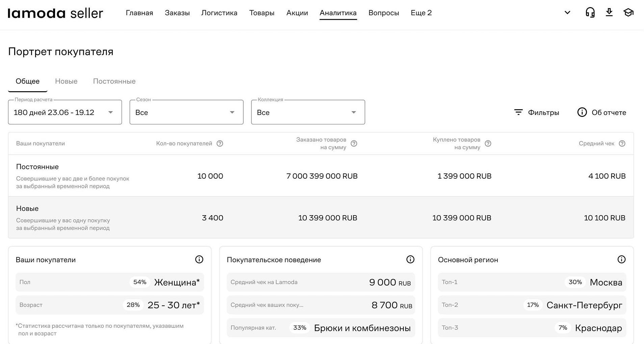The height and width of the screenshot is (344, 644).
Task: Switch to the Общее tab
Action: click(28, 81)
